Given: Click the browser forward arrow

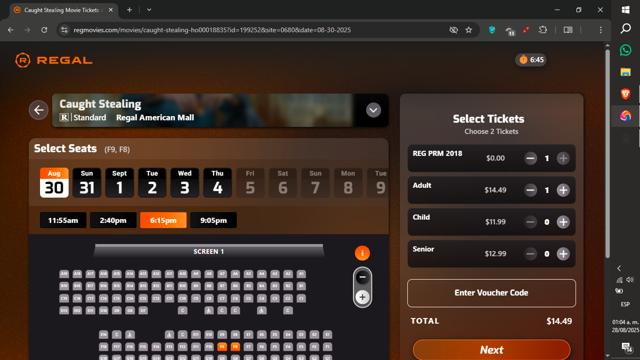Looking at the screenshot, I should (27, 30).
